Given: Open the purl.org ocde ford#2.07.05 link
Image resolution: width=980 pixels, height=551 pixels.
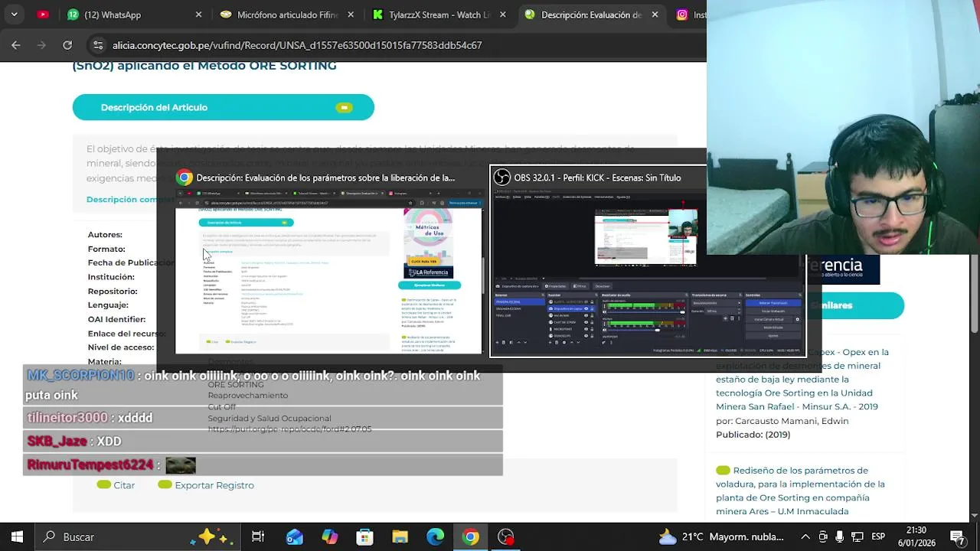Looking at the screenshot, I should (289, 429).
